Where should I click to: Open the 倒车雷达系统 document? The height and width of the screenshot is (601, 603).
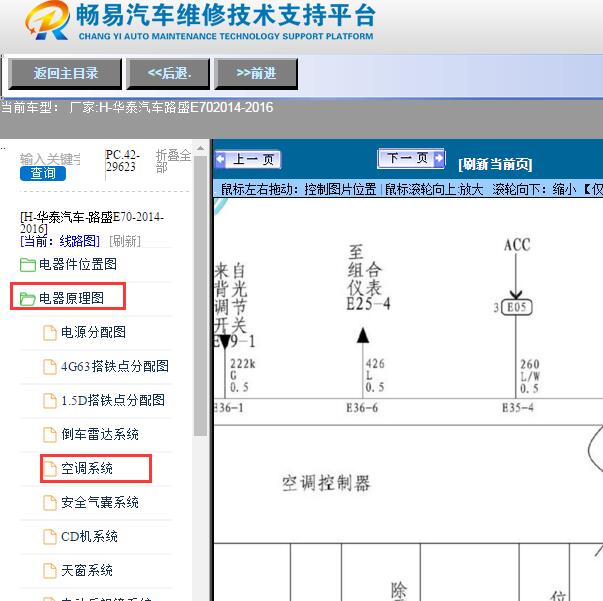100,435
